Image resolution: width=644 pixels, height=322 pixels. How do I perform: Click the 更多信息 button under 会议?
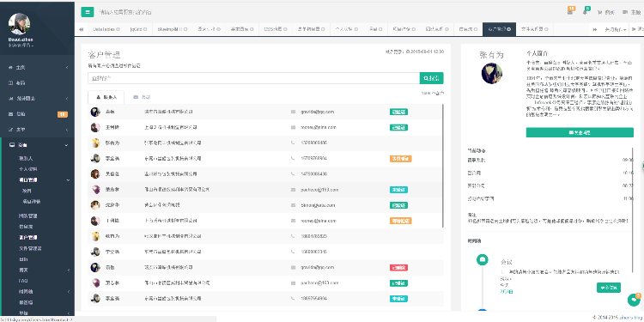[x=609, y=288]
